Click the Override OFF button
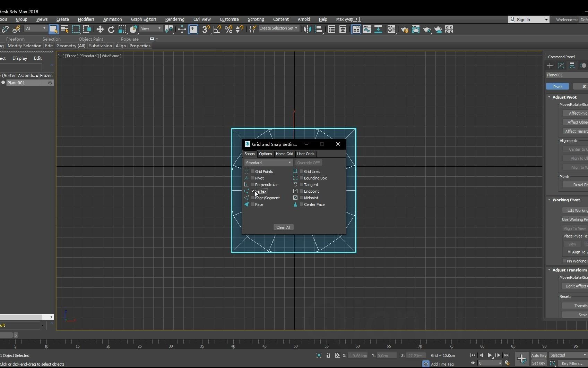588x368 pixels. point(308,163)
